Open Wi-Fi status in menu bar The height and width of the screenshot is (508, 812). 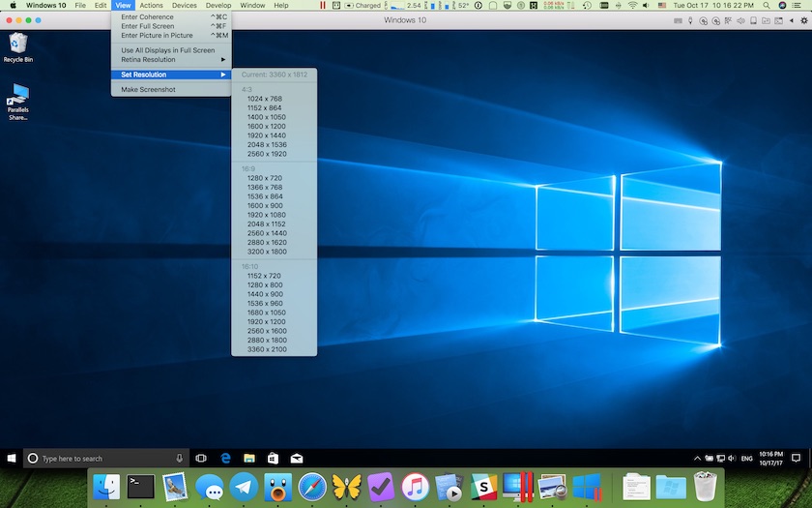[x=632, y=5]
